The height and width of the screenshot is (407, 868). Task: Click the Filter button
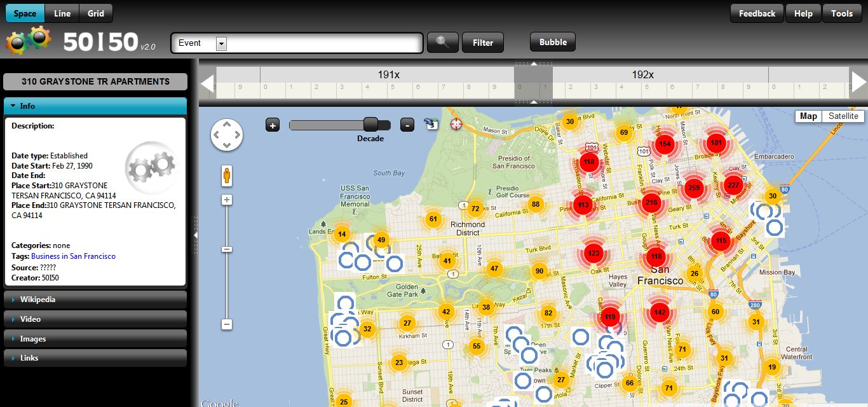(483, 43)
